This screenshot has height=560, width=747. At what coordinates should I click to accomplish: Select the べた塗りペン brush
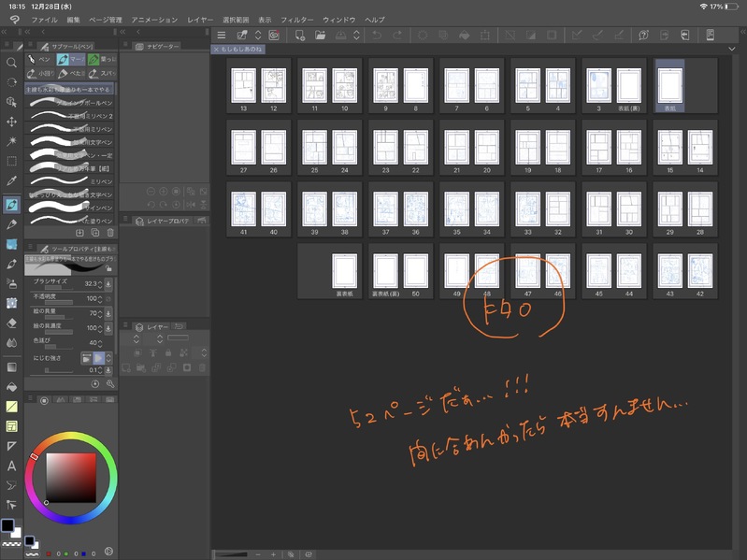point(70,221)
